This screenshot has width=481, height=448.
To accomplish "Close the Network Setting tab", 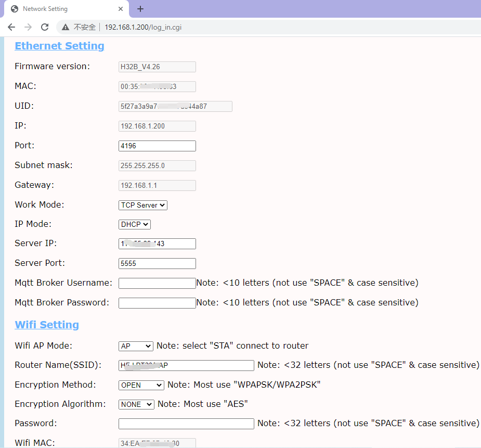I will pos(120,9).
